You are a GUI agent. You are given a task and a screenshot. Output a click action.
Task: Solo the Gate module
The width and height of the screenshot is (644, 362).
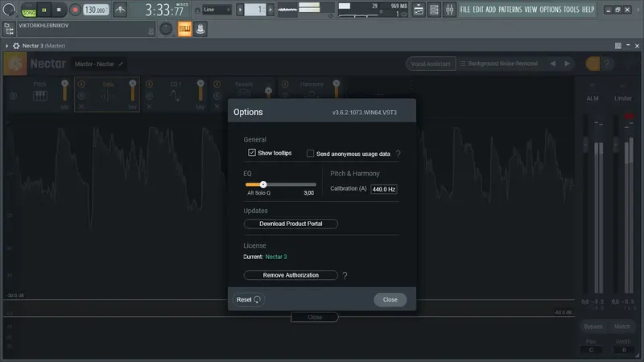click(x=81, y=96)
